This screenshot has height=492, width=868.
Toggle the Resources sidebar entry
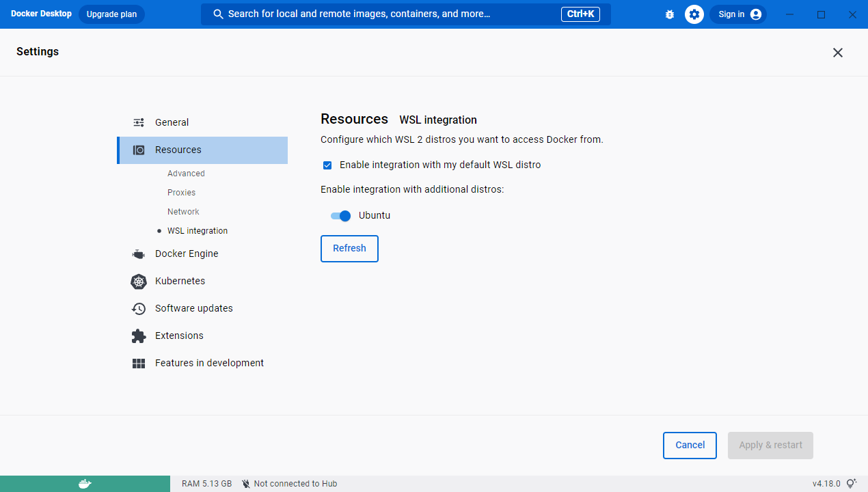tap(177, 150)
